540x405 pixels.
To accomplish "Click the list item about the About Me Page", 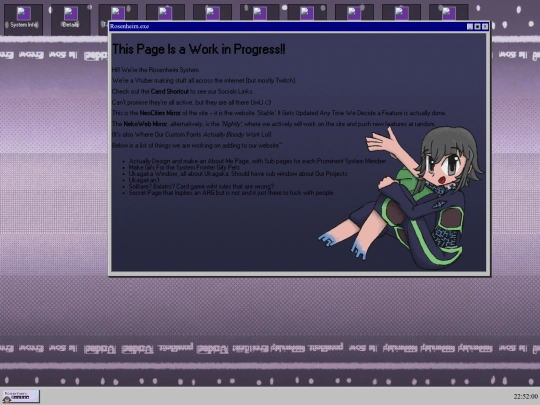I will point(257,161).
